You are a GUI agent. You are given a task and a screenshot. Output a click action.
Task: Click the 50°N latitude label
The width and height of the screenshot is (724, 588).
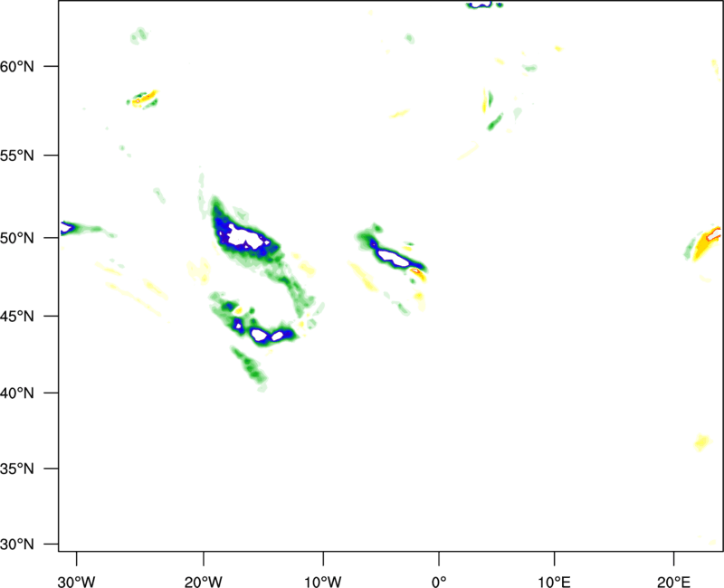pos(17,238)
